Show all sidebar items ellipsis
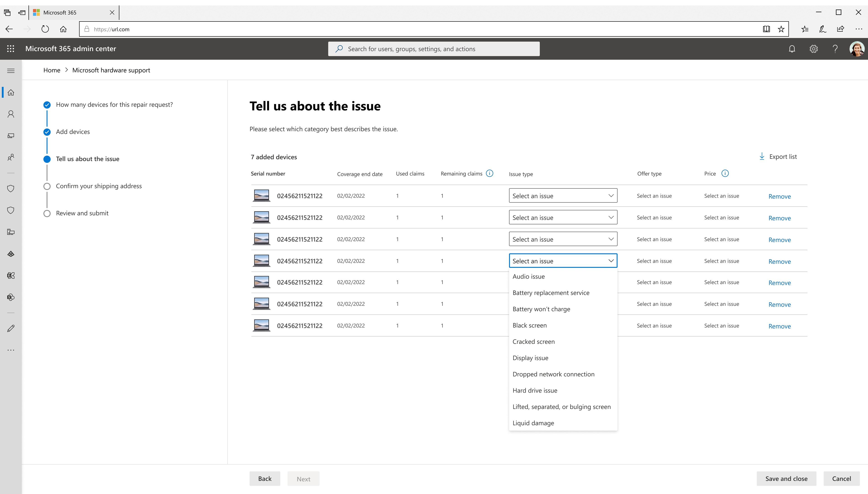The image size is (868, 494). pyautogui.click(x=10, y=350)
